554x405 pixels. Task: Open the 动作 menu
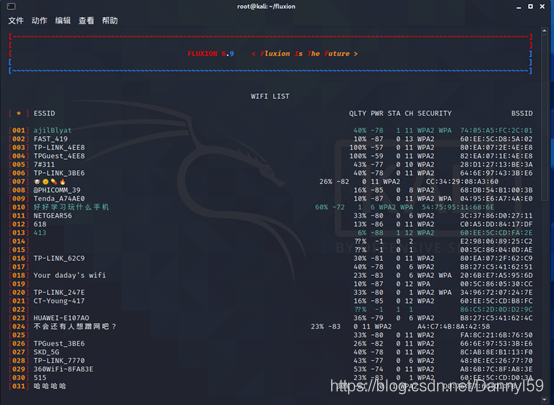pyautogui.click(x=39, y=21)
